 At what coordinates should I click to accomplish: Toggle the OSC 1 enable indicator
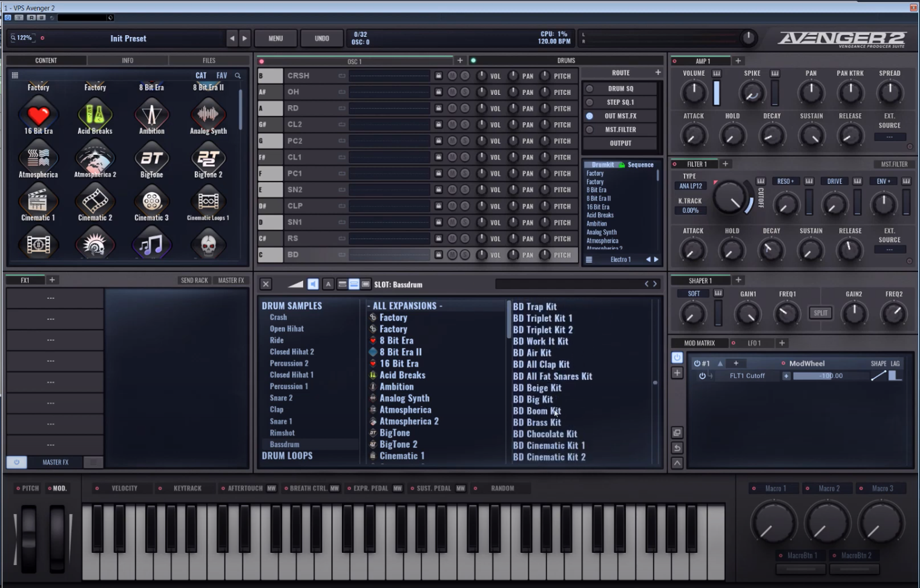[261, 61]
